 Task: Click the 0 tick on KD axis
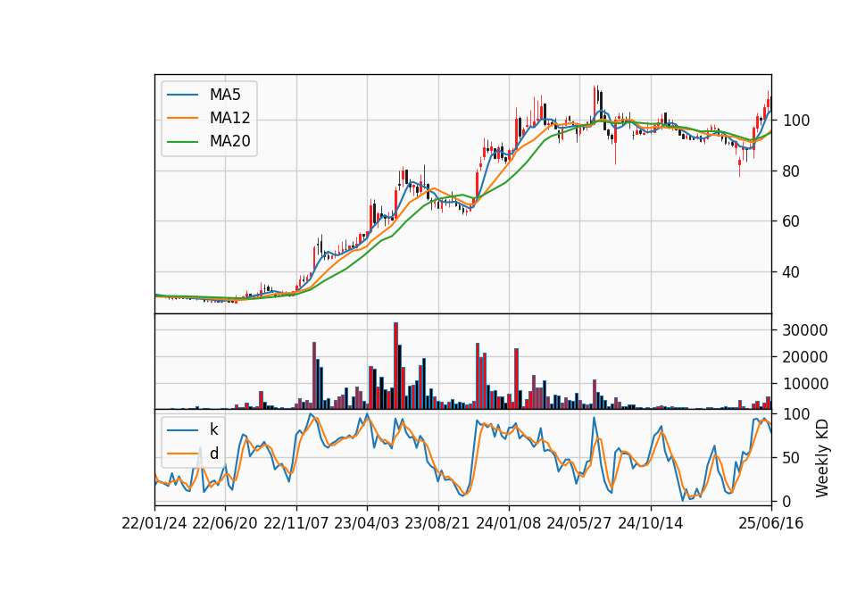click(787, 501)
